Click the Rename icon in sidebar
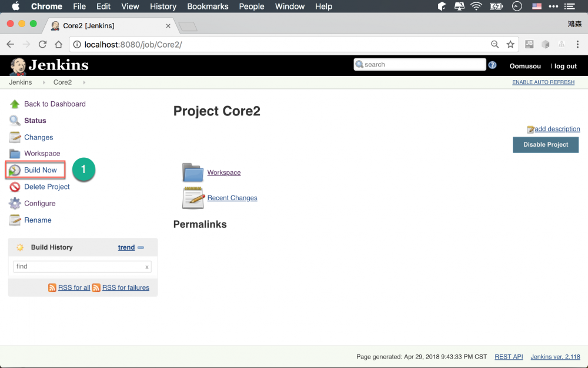The height and width of the screenshot is (368, 588). coord(14,220)
